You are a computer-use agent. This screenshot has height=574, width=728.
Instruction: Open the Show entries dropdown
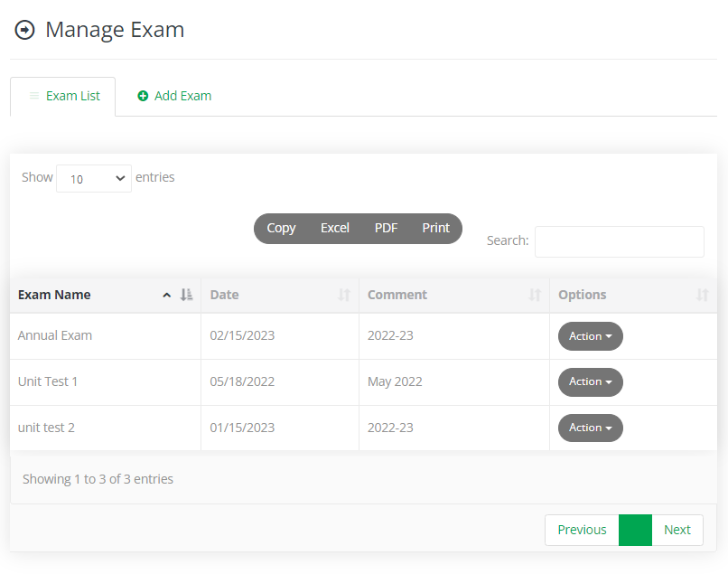(x=93, y=178)
